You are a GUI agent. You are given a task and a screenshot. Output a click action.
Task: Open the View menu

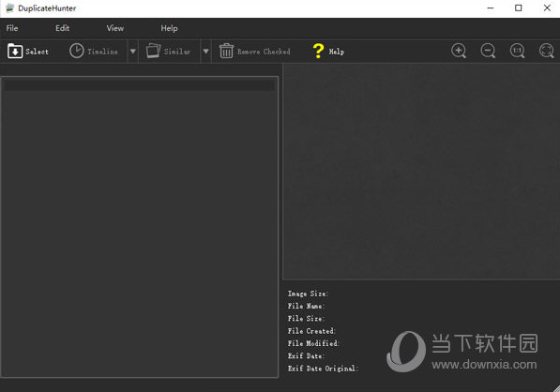pyautogui.click(x=115, y=28)
